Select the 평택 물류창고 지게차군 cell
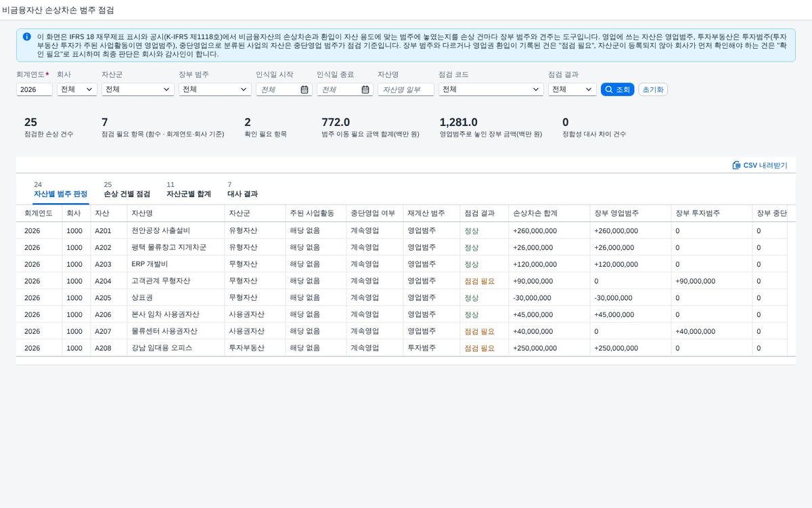Viewport: 812px width, 508px height. coord(176,247)
